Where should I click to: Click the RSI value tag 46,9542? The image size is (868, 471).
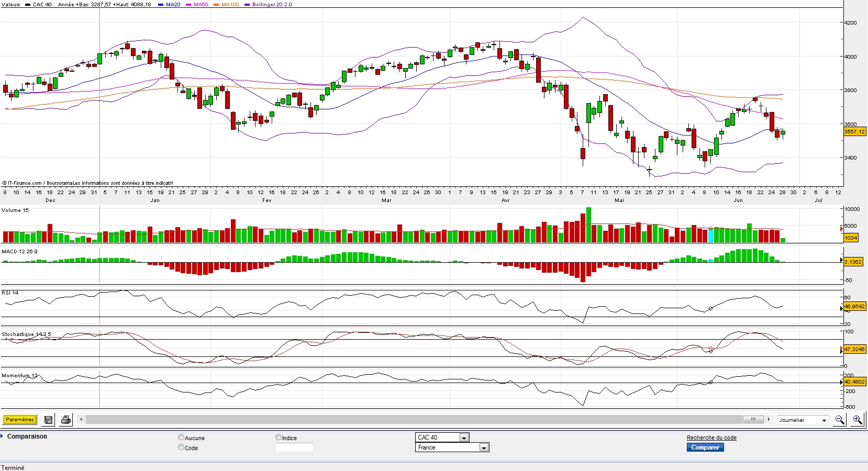[x=854, y=307]
